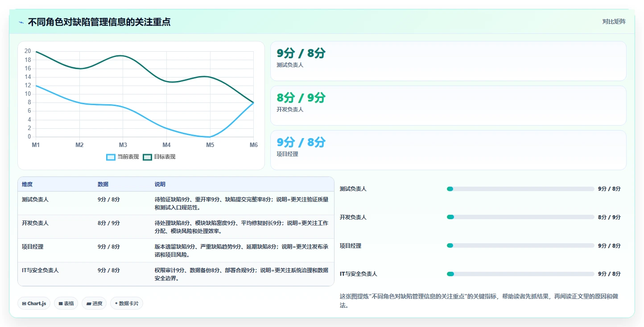Click the M1 axis label
Screen dimensions: 644x327
[36, 145]
